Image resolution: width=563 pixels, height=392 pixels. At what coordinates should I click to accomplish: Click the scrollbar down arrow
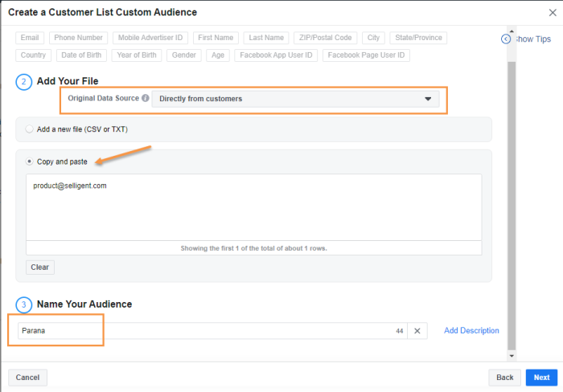pyautogui.click(x=512, y=354)
